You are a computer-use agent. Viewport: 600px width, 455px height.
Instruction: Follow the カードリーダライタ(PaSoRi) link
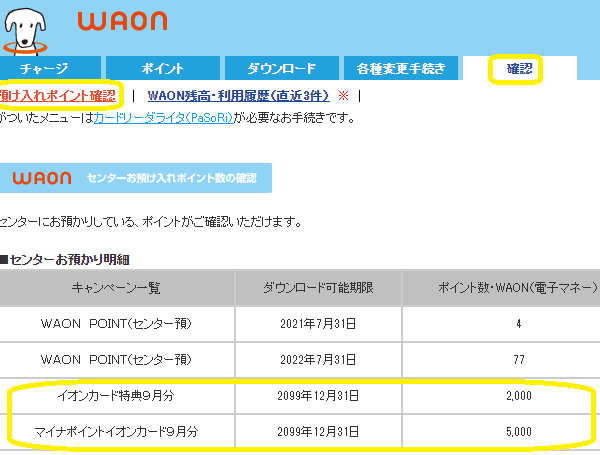click(164, 118)
